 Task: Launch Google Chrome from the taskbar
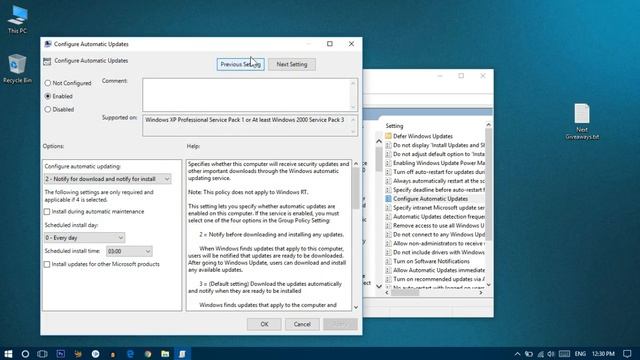click(x=148, y=353)
